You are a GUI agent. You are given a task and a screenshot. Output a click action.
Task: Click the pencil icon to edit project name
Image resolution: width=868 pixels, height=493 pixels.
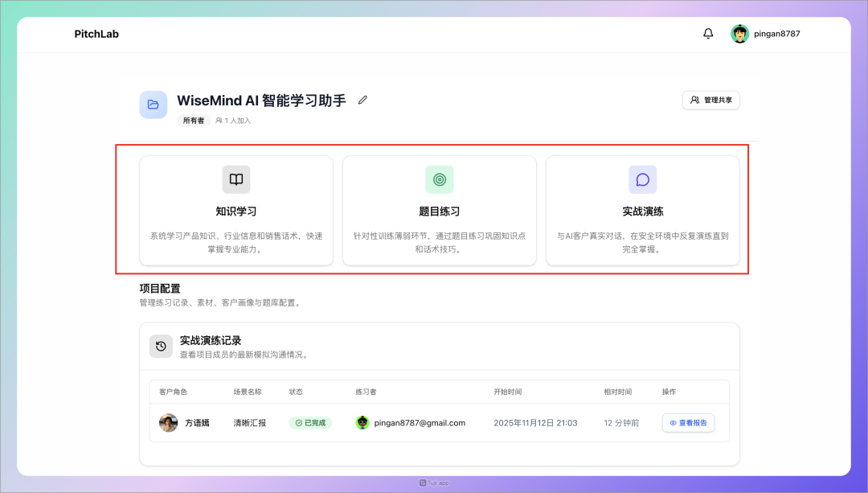[x=362, y=100]
